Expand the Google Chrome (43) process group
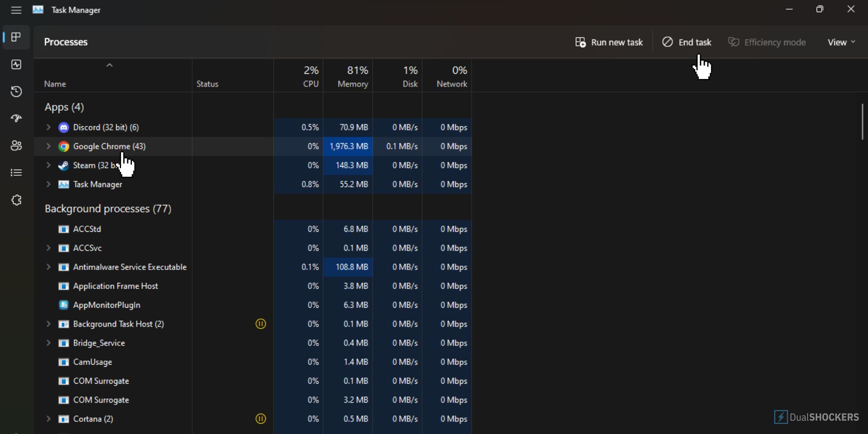This screenshot has width=868, height=434. pos(49,146)
